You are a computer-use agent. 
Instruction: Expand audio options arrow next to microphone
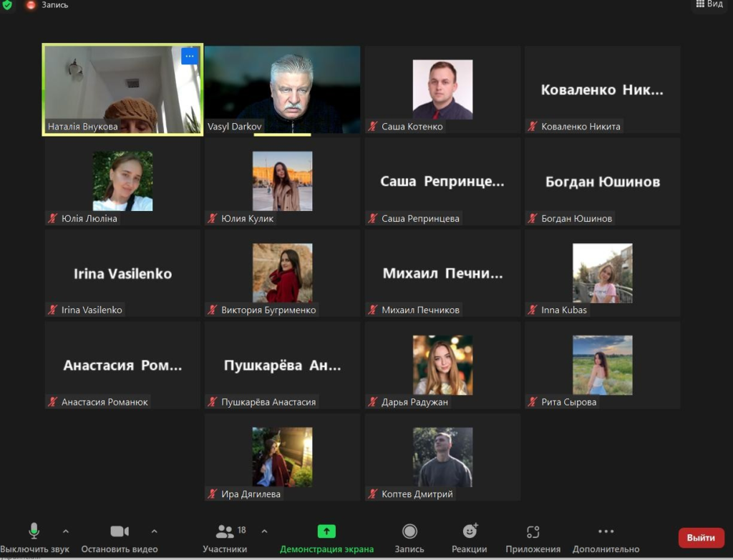[x=66, y=531]
